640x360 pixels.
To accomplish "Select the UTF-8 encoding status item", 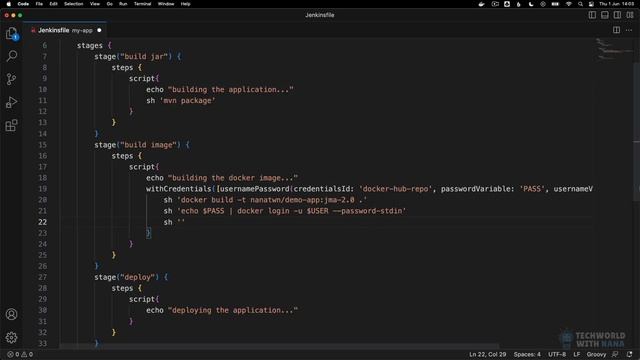I will coord(557,354).
